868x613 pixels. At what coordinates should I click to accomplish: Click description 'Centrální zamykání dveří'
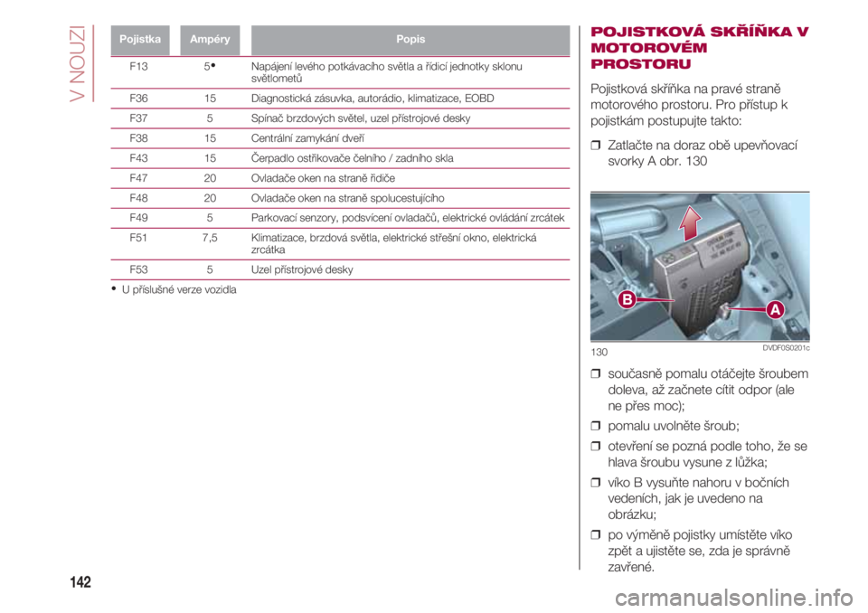[307, 138]
